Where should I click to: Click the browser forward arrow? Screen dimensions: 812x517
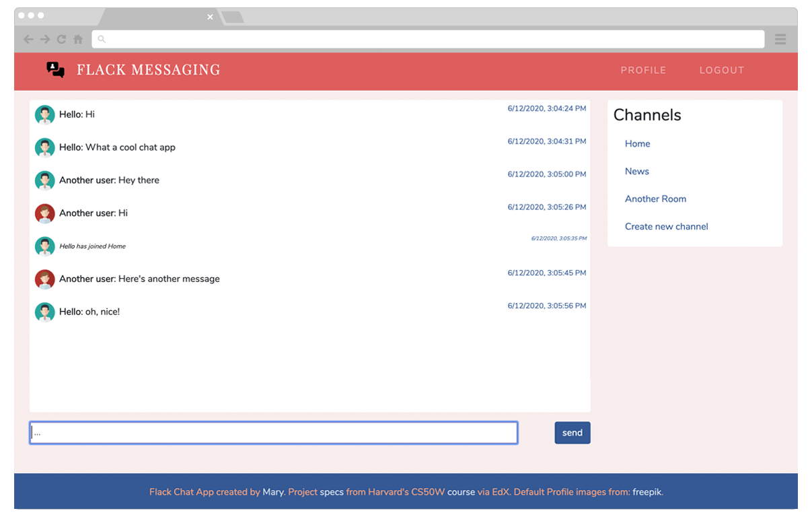tap(45, 40)
